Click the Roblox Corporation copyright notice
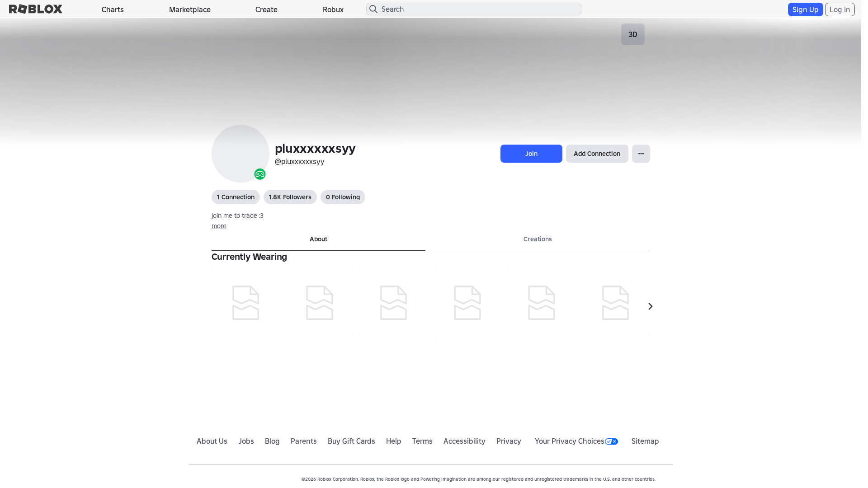 [478, 479]
